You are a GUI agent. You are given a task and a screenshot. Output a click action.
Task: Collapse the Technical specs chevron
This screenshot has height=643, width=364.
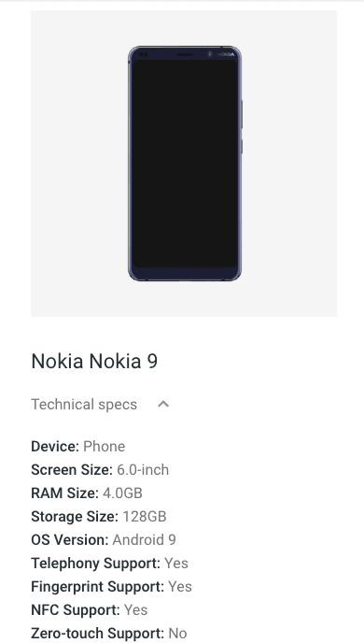[163, 405]
